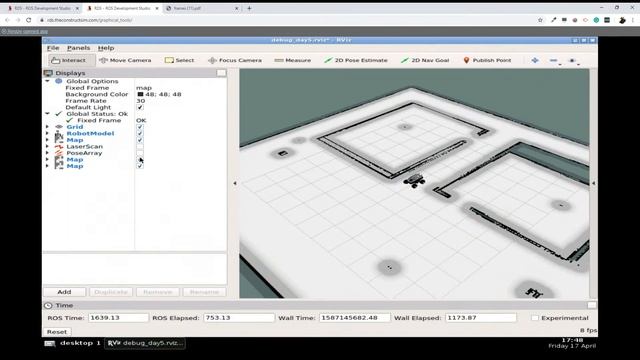Disable the RobotModel display checkbox

[140, 133]
